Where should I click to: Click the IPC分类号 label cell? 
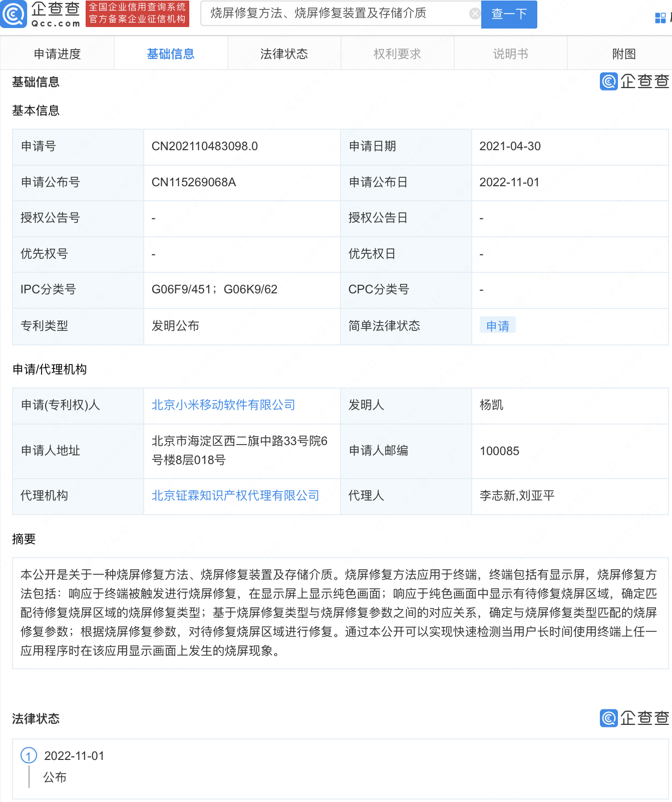click(x=78, y=289)
